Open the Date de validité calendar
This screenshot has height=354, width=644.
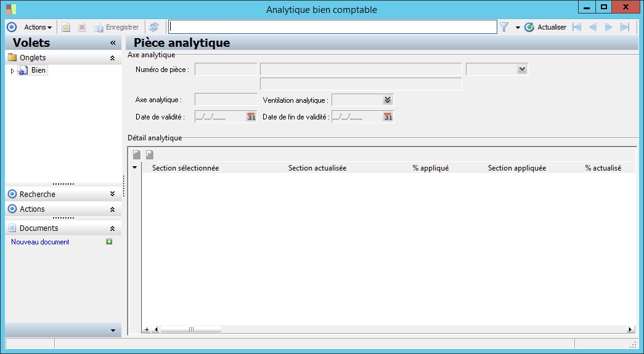click(x=251, y=117)
